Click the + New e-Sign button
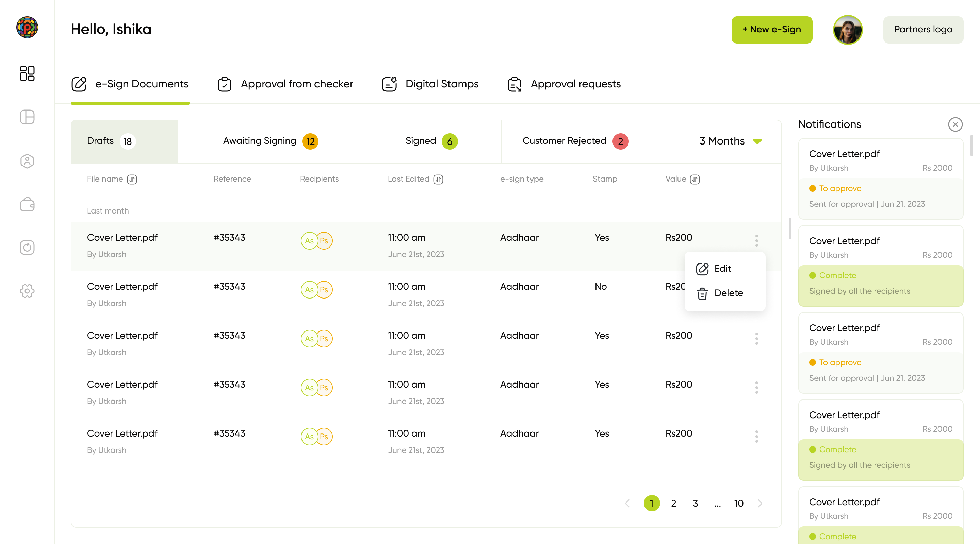This screenshot has width=980, height=544. coord(771,30)
